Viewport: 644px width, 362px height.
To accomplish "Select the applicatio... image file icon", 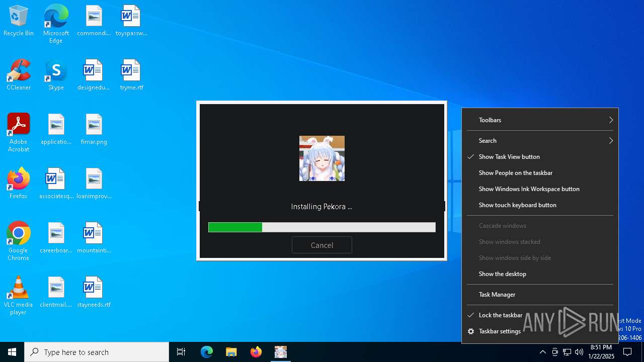I will coord(56,130).
